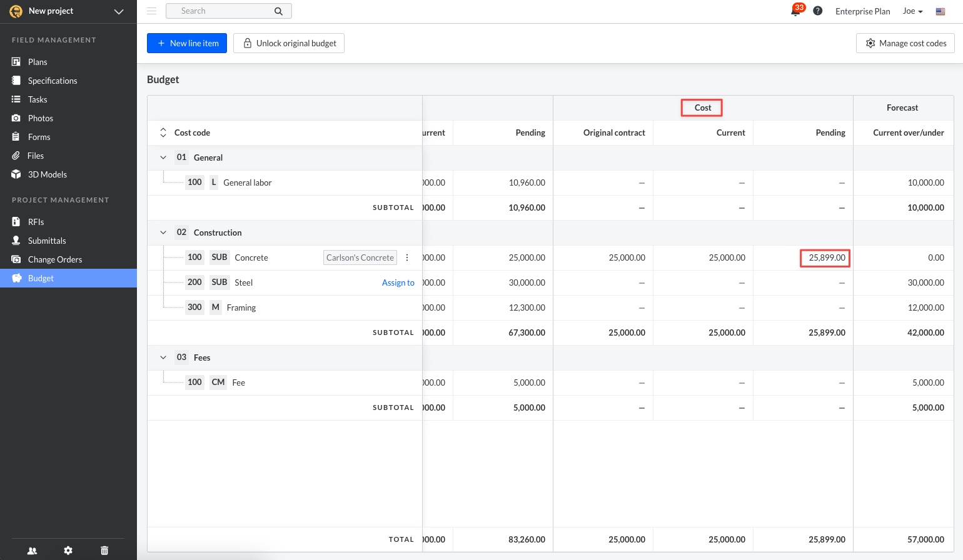
Task: Open Submittals from the sidebar
Action: pos(47,241)
